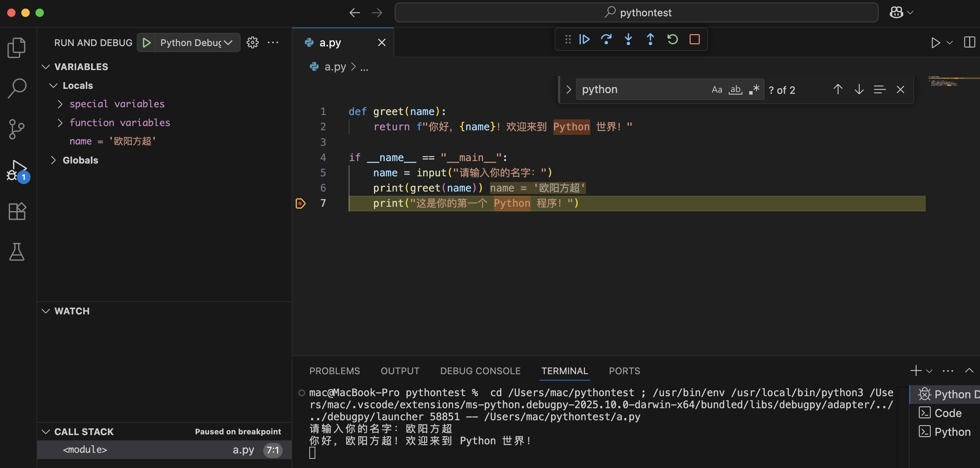Step over in the debug toolbar
Viewport: 980px width, 468px height.
pyautogui.click(x=607, y=39)
